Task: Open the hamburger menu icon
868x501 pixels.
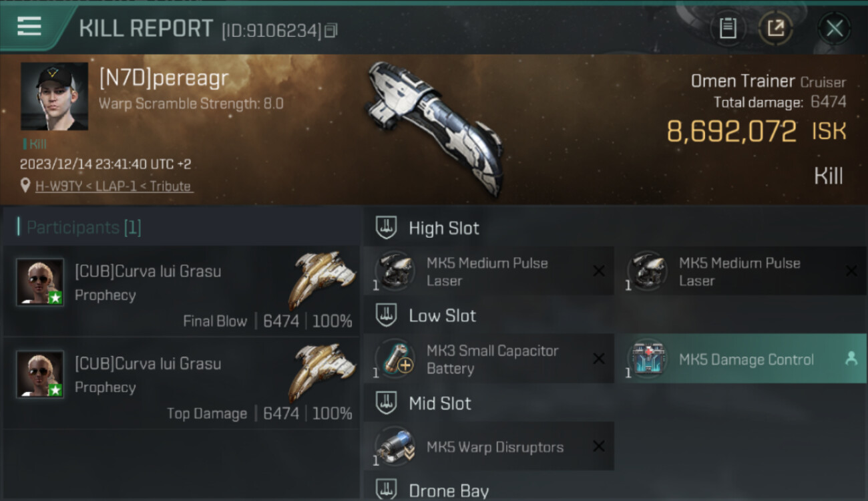Action: click(x=29, y=26)
